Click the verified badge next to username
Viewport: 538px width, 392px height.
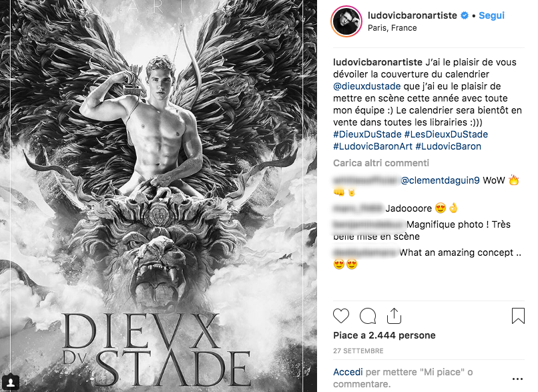(x=464, y=15)
